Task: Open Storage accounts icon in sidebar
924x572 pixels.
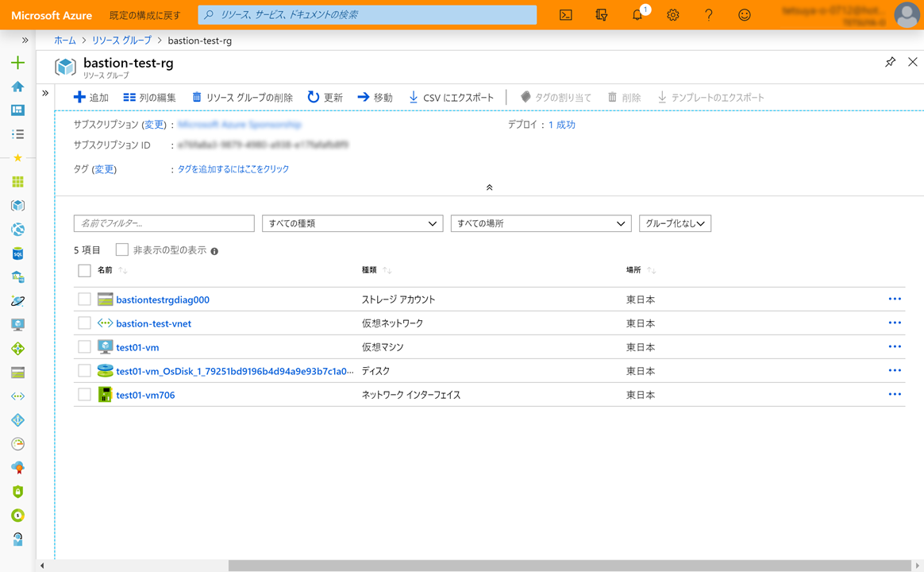Action: (x=17, y=372)
